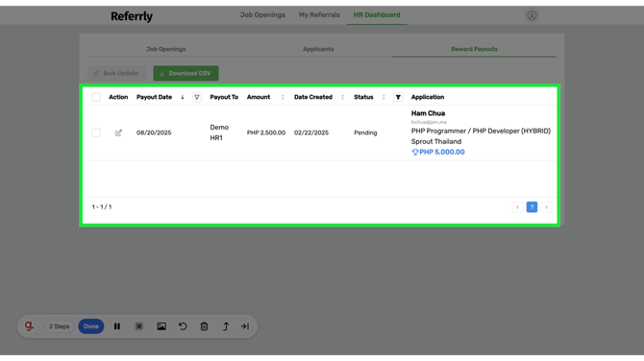
Task: Click the screenshot image icon in recorder toolbar
Action: [161, 326]
